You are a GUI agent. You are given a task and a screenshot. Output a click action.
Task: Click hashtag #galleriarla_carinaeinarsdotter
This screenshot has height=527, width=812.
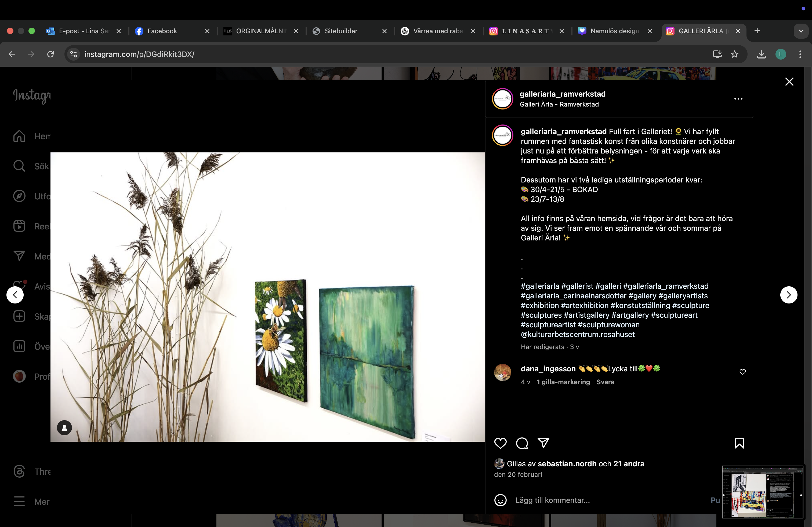pyautogui.click(x=574, y=296)
